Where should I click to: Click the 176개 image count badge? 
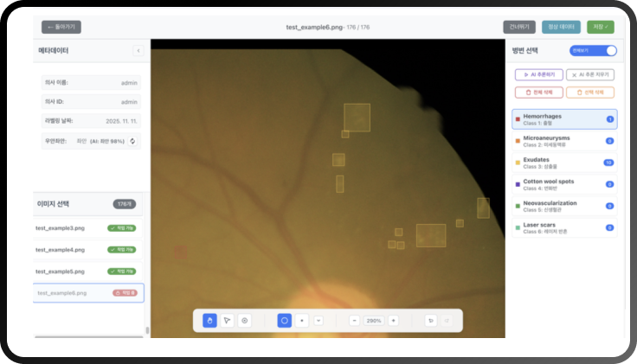tap(125, 204)
